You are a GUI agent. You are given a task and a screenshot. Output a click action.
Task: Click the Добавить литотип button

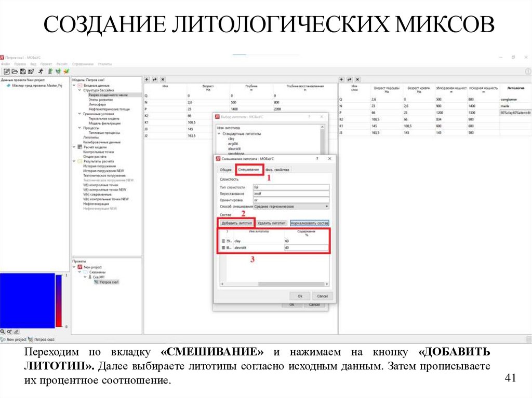[236, 223]
